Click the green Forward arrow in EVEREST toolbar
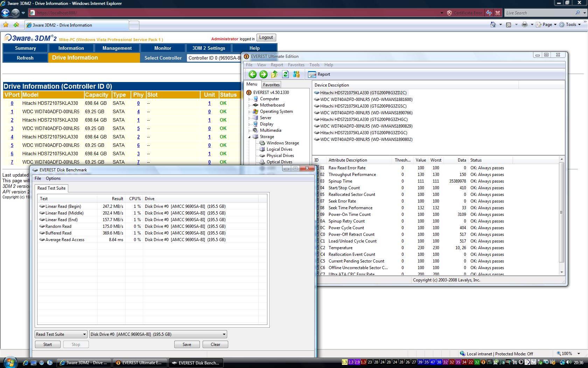The height and width of the screenshot is (368, 588). click(264, 74)
